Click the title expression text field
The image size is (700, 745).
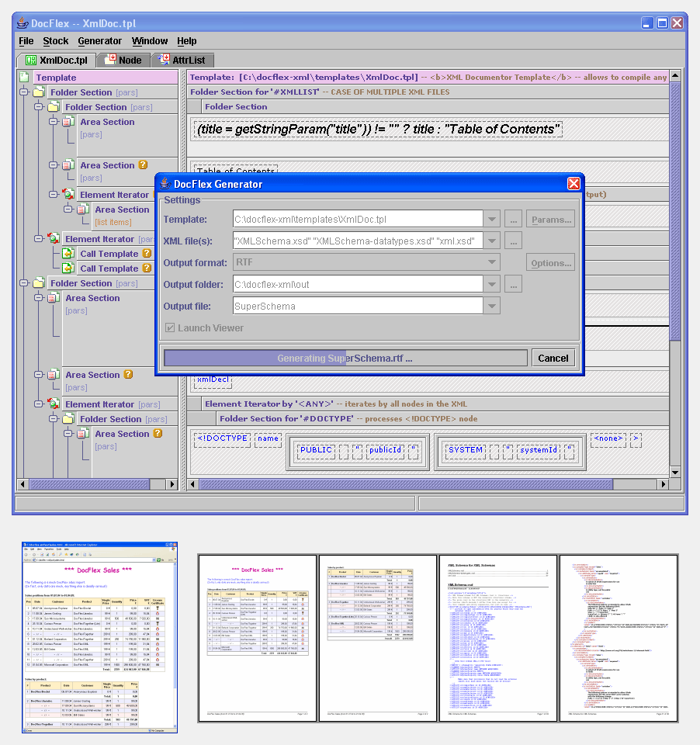[x=378, y=130]
